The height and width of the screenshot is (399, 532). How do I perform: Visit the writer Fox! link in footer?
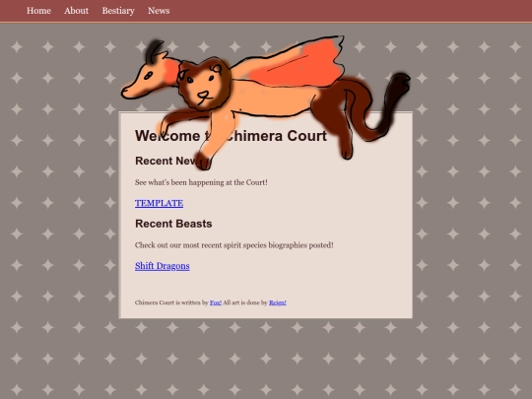pyautogui.click(x=216, y=302)
